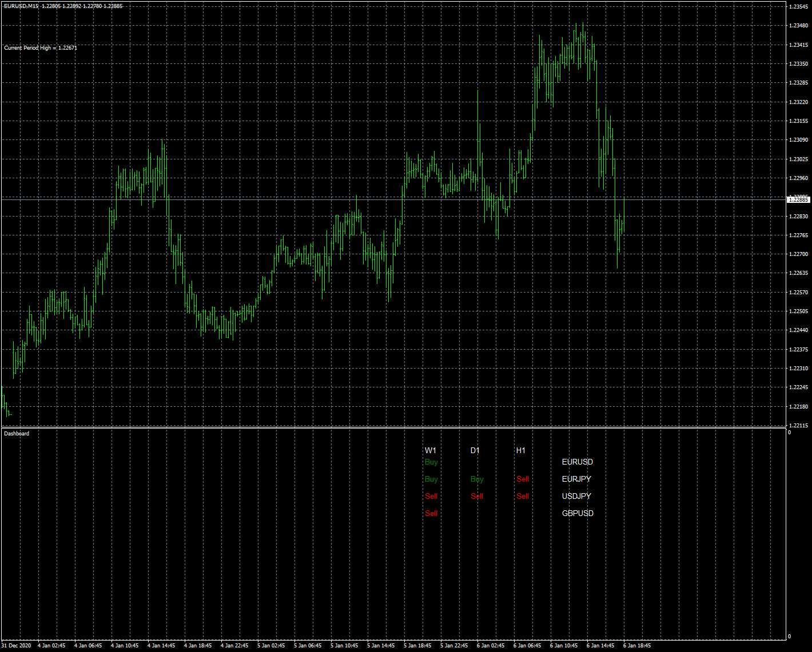Click the '4 Jan 02:45' time axis label

tap(51, 646)
